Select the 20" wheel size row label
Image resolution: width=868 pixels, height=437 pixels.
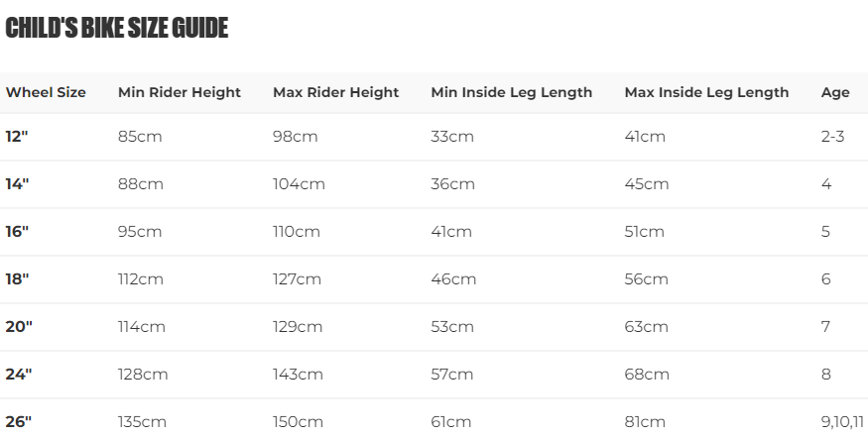click(18, 327)
